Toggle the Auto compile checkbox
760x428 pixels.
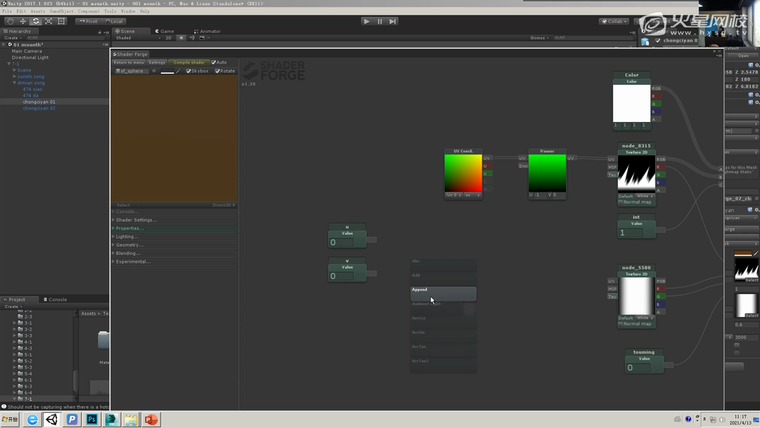tap(214, 62)
